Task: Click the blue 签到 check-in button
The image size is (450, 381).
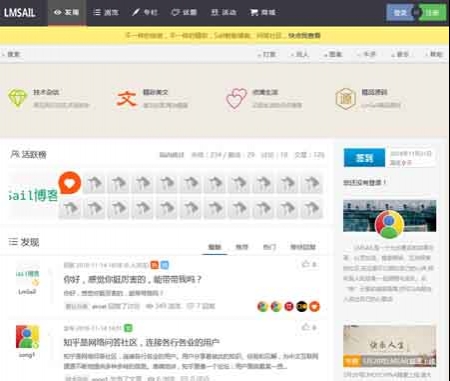Action: pyautogui.click(x=364, y=158)
